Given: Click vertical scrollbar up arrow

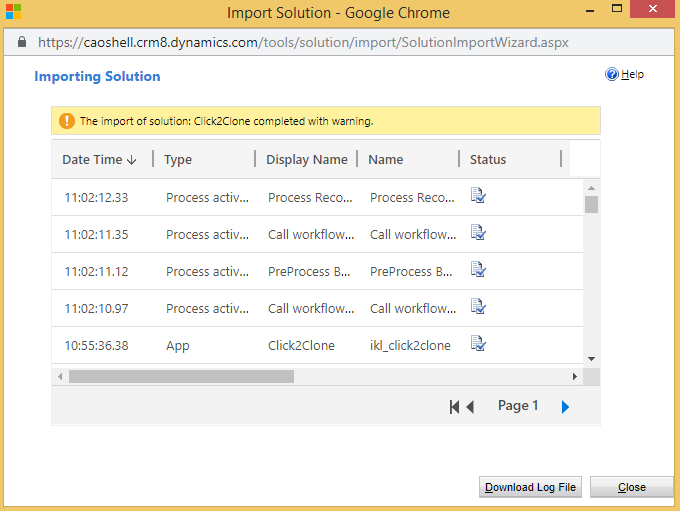Looking at the screenshot, I should tap(591, 188).
